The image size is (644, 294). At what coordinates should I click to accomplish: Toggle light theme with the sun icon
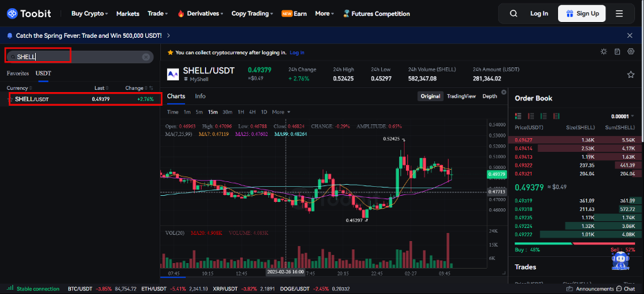click(x=603, y=52)
